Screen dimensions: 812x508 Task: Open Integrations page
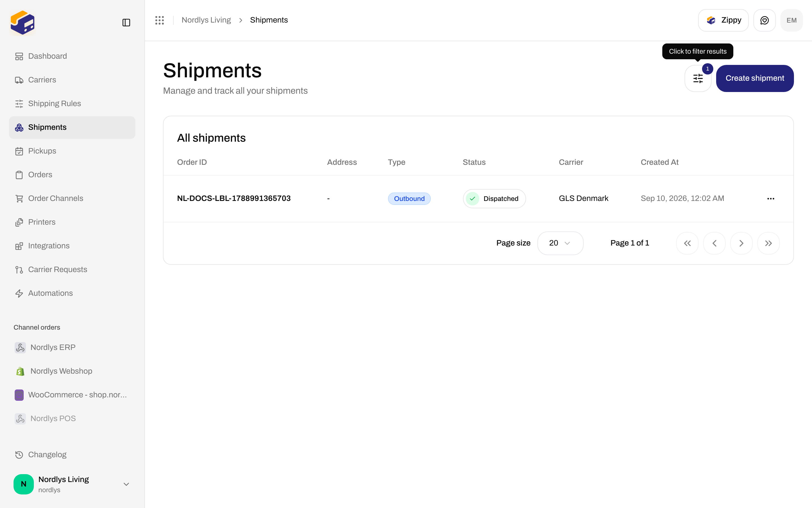(x=72, y=246)
